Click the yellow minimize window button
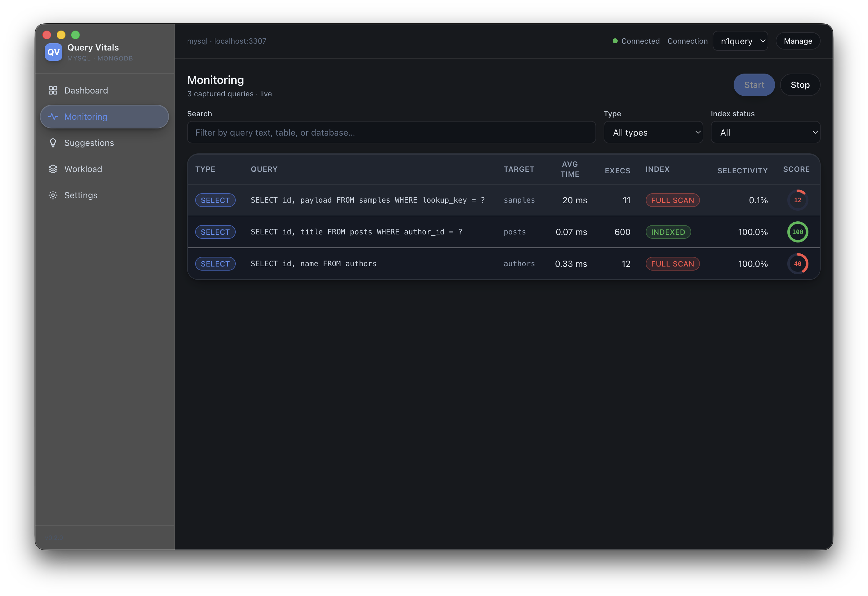The width and height of the screenshot is (868, 596). point(61,35)
